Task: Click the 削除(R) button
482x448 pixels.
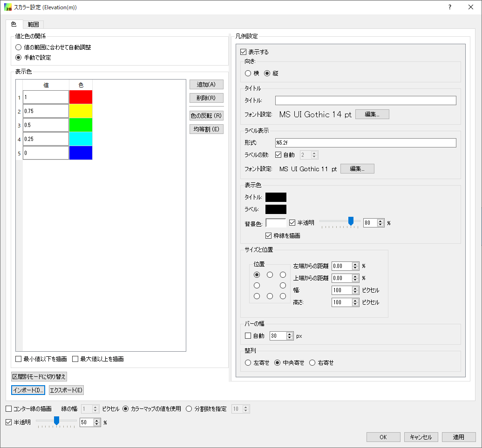Action: (x=206, y=98)
